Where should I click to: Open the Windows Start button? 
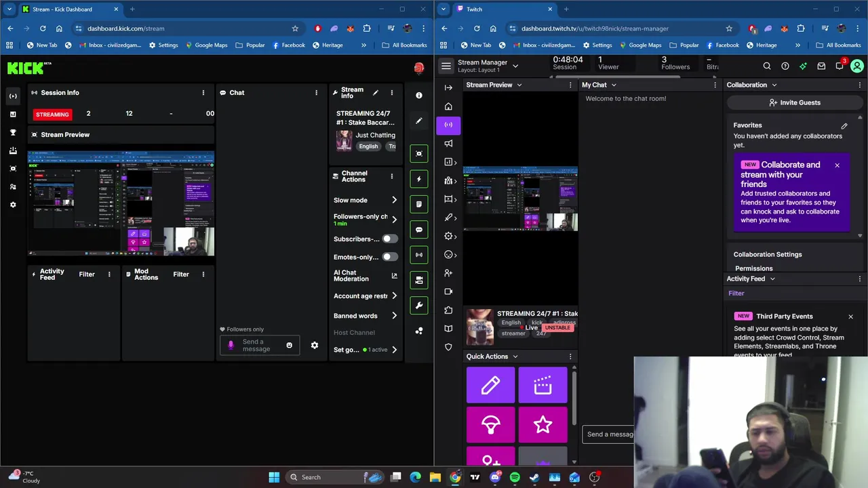pyautogui.click(x=274, y=477)
